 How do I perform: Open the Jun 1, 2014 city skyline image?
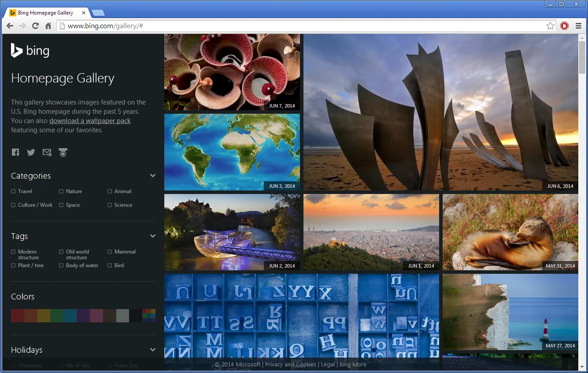pos(371,232)
